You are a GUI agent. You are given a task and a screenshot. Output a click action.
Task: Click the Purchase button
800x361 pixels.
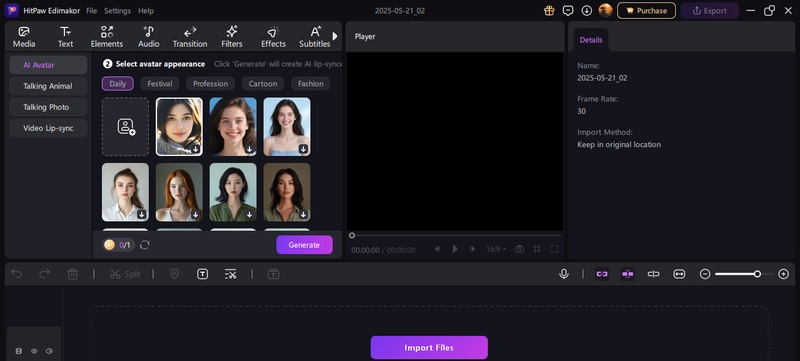click(646, 11)
